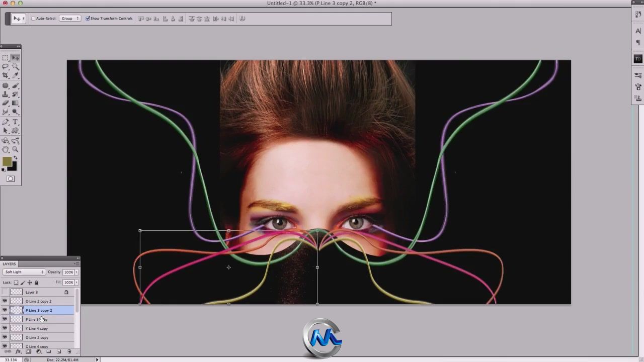Create a new layer group
This screenshot has height=362, width=644.
tap(48, 351)
